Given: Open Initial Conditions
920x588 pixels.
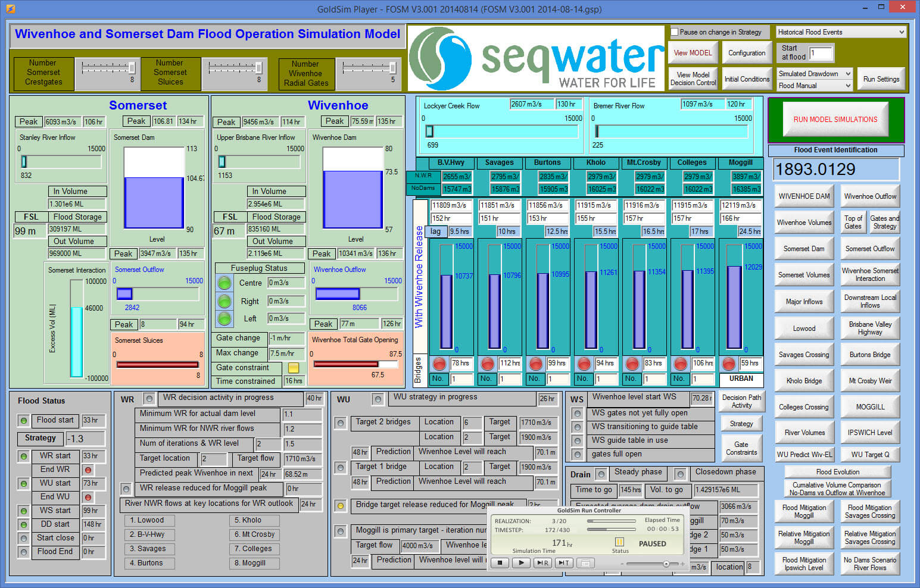Looking at the screenshot, I should [747, 79].
